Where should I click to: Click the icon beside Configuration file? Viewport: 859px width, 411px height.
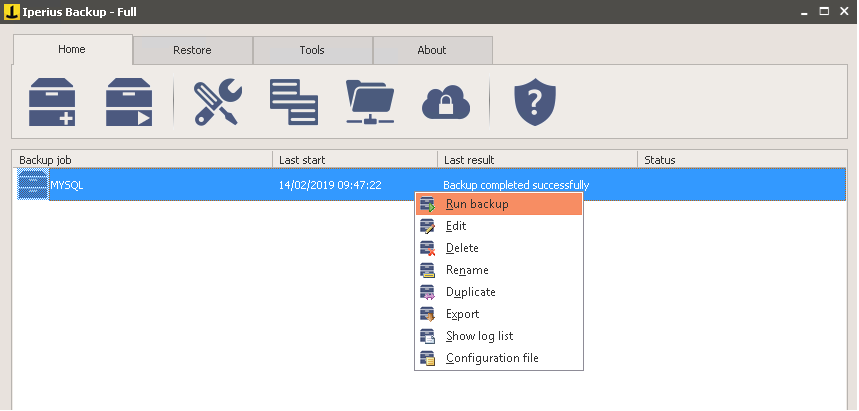point(427,358)
